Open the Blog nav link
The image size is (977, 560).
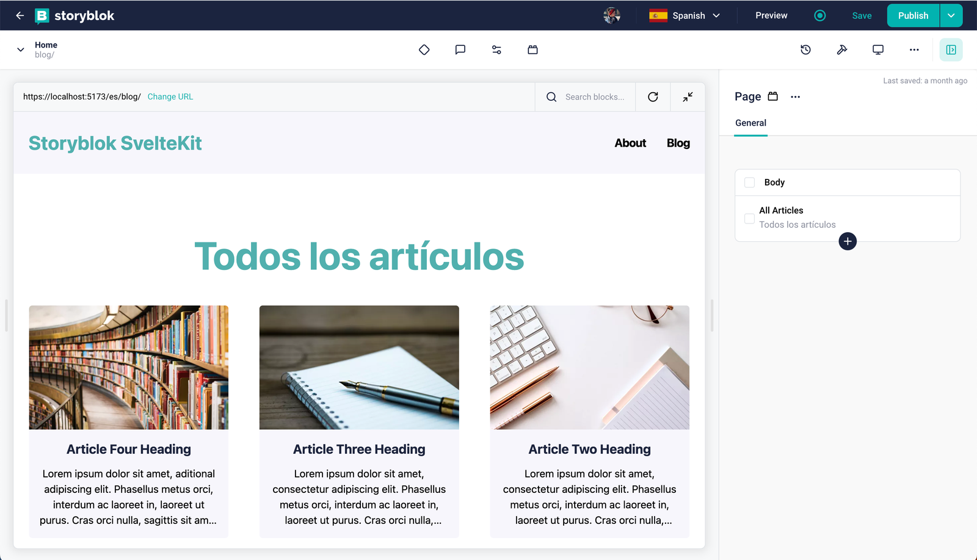678,144
